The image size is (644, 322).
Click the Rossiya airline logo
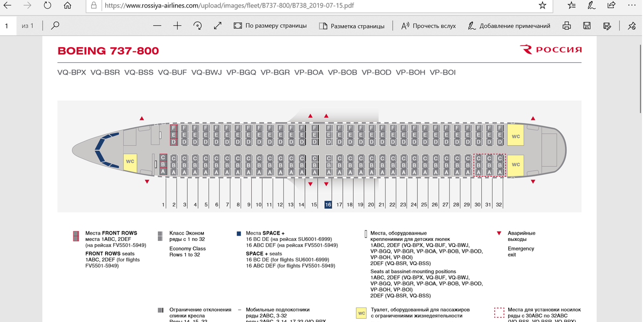(551, 50)
